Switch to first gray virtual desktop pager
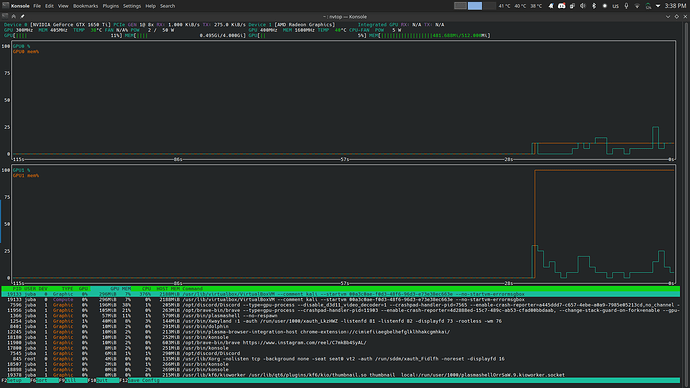The image size is (690, 388). click(x=460, y=6)
